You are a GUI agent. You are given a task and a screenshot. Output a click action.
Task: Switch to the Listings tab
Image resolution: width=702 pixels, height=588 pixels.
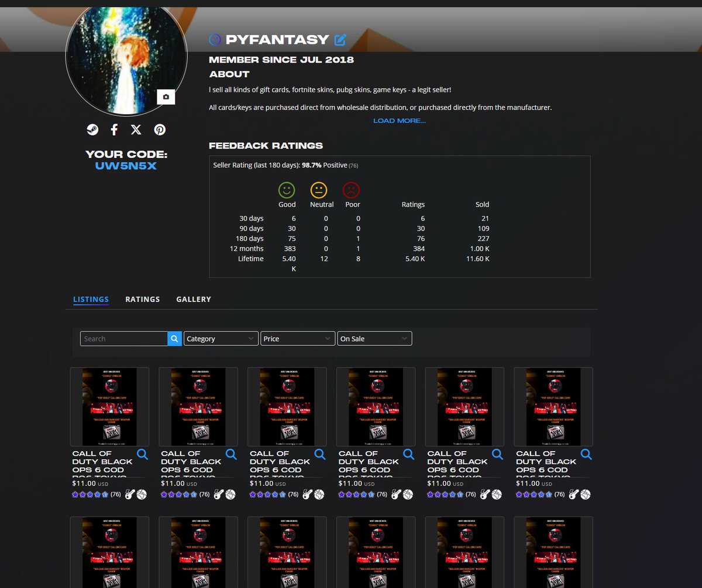click(x=91, y=299)
